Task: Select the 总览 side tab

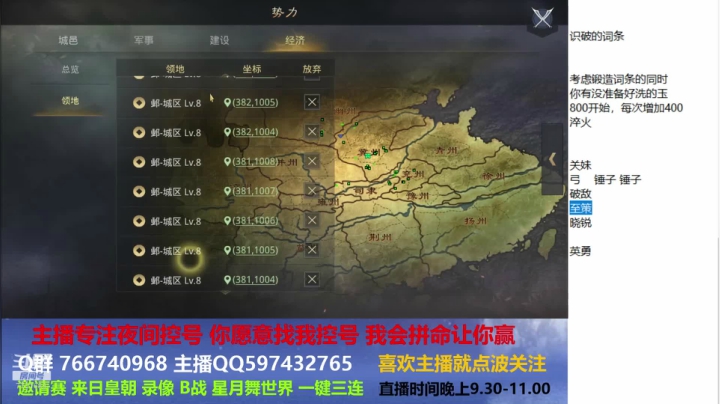Action: [x=70, y=69]
